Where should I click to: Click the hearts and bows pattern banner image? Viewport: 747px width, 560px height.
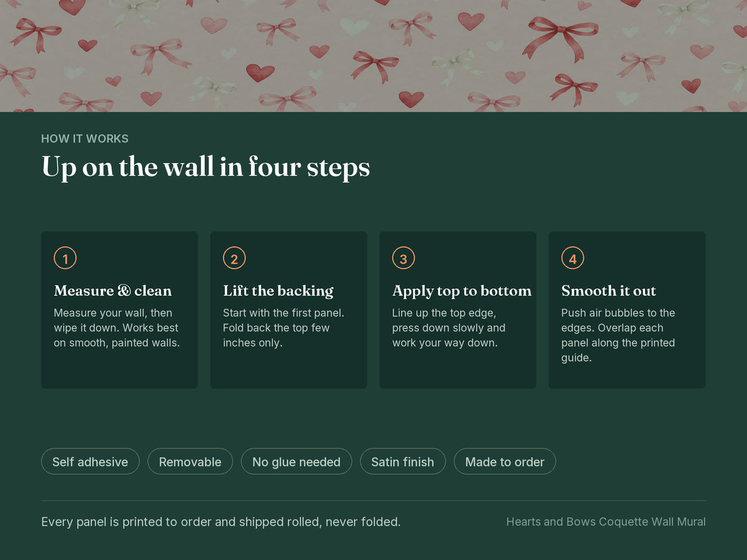click(x=374, y=56)
